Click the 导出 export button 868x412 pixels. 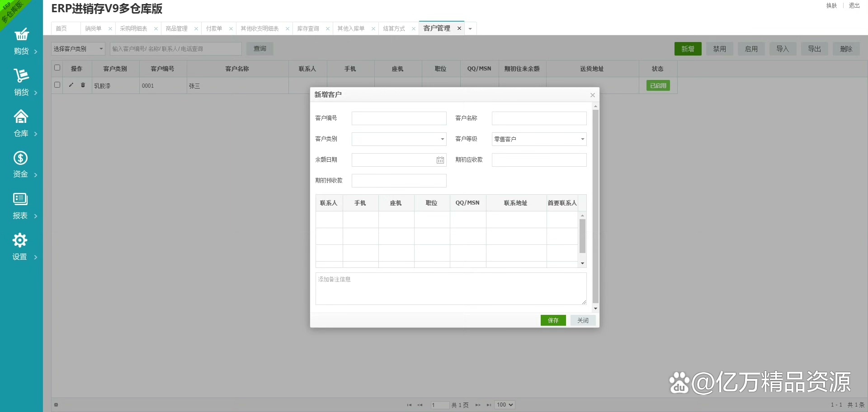pyautogui.click(x=815, y=49)
